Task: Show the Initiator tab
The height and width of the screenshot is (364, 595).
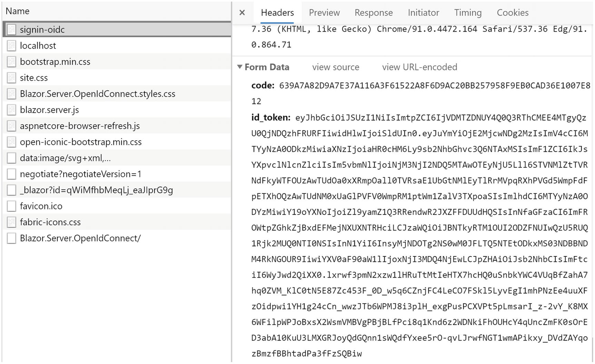Action: pyautogui.click(x=423, y=13)
